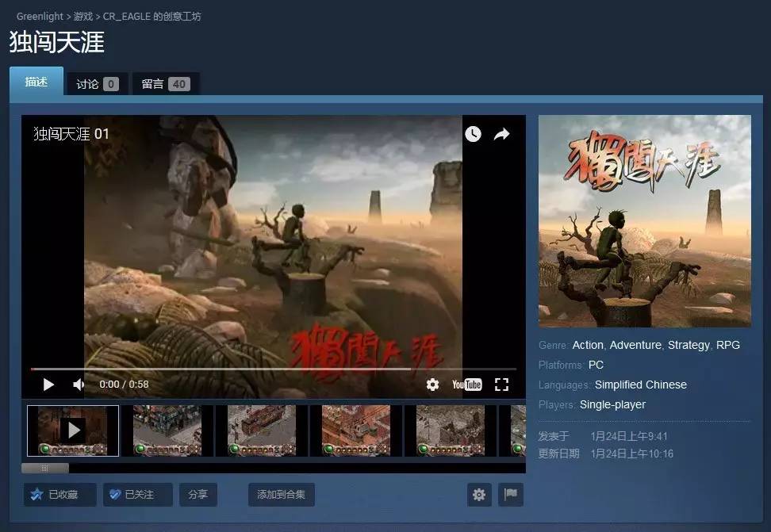Click the Simplified Chinese language text
771x532 pixels.
point(641,385)
